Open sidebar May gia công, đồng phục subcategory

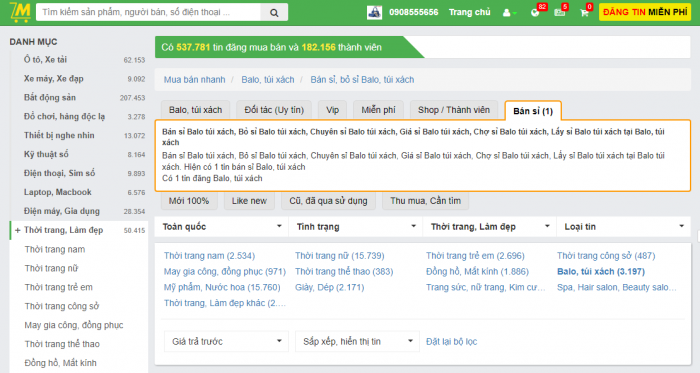point(74,325)
